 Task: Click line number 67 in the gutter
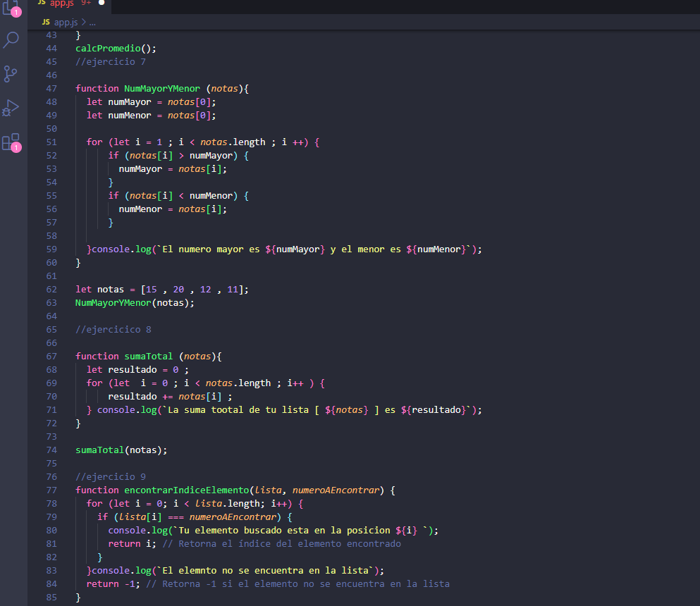click(x=51, y=356)
